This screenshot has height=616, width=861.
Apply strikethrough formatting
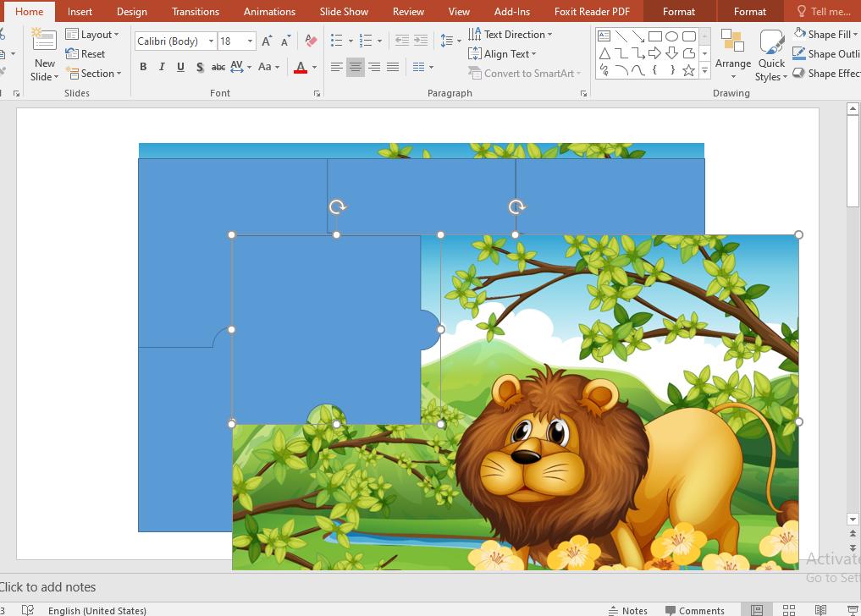(x=218, y=67)
